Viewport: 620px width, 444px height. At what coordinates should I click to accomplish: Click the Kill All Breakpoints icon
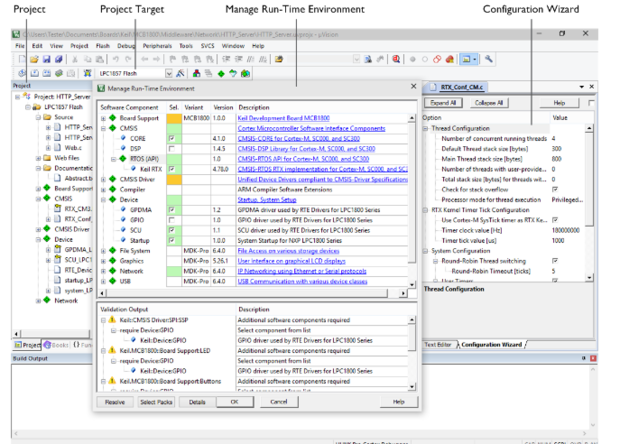tap(450, 59)
